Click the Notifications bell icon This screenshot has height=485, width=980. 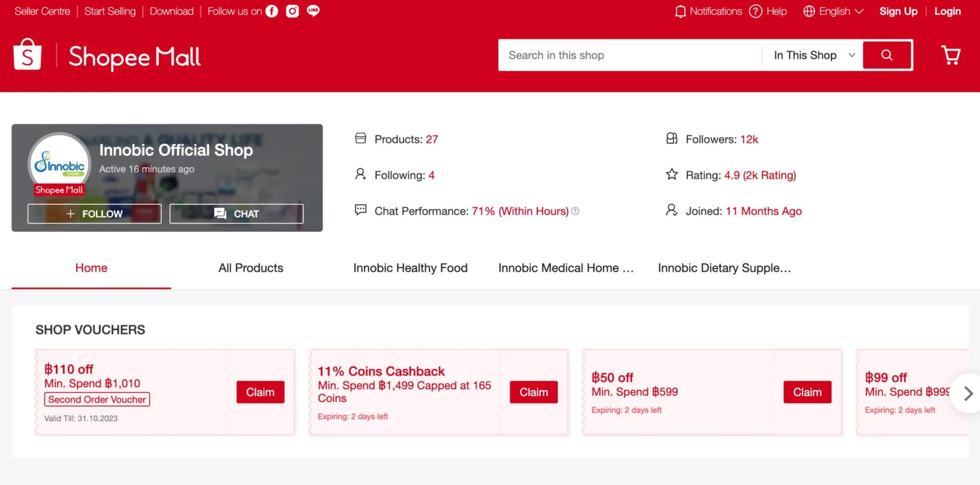(x=680, y=11)
